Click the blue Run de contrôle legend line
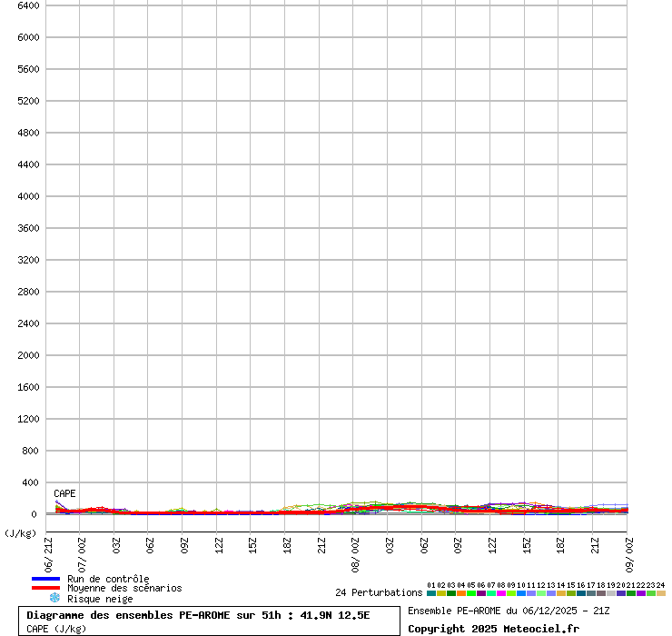 (x=45, y=579)
